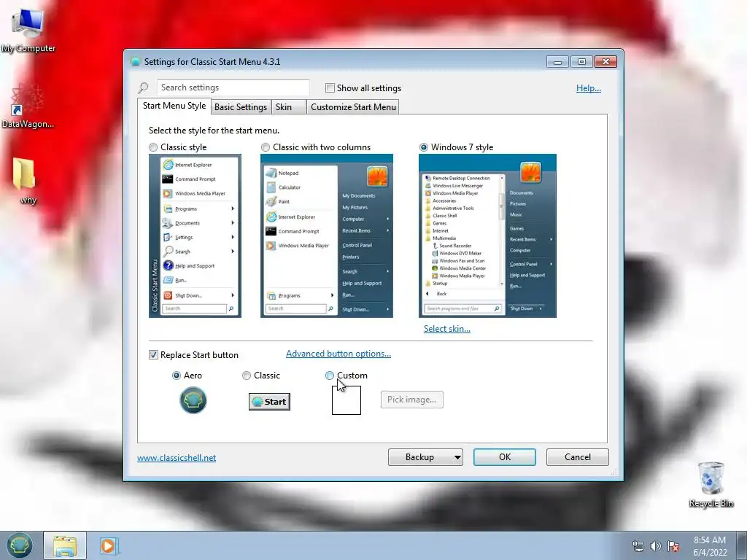Open Windows Explorer from the taskbar

[65, 545]
